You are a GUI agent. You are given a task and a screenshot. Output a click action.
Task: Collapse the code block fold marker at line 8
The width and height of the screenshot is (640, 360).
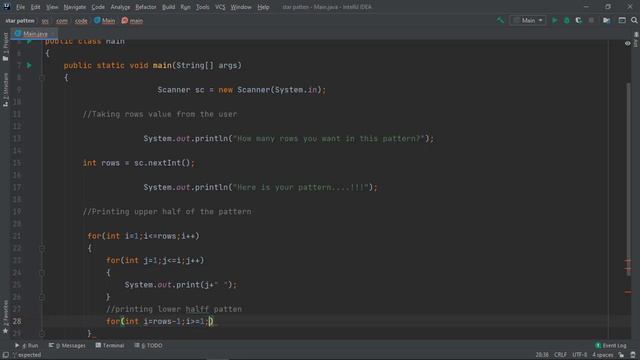pos(42,78)
